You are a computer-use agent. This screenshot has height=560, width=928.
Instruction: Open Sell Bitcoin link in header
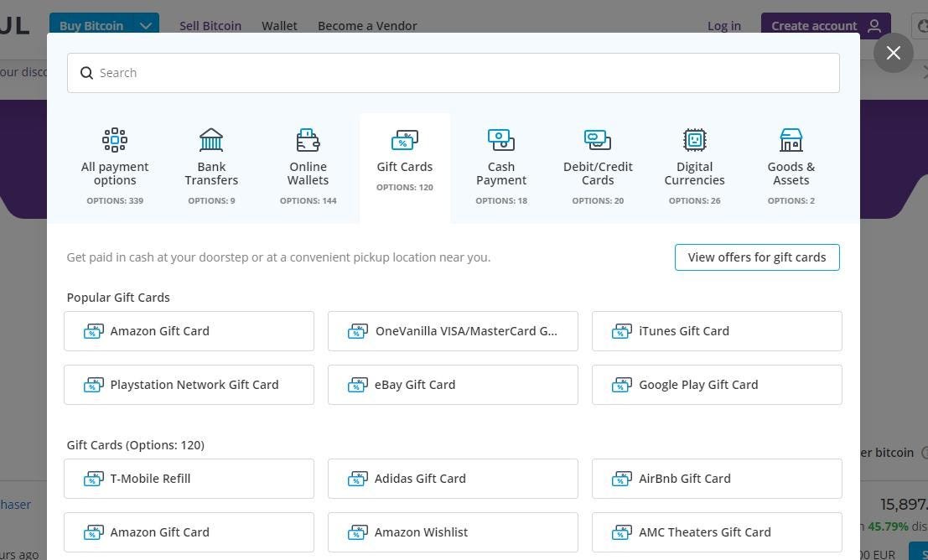(210, 25)
